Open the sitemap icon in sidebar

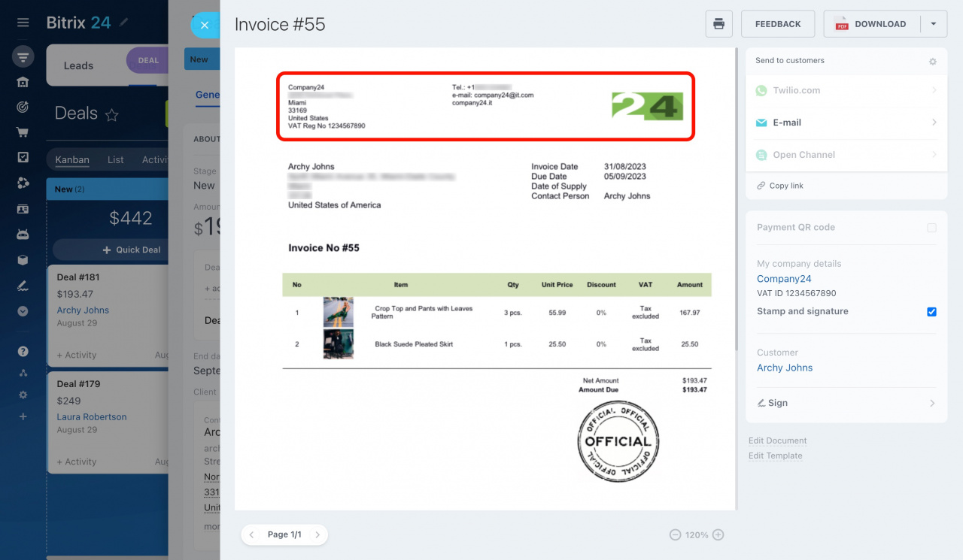(x=23, y=373)
